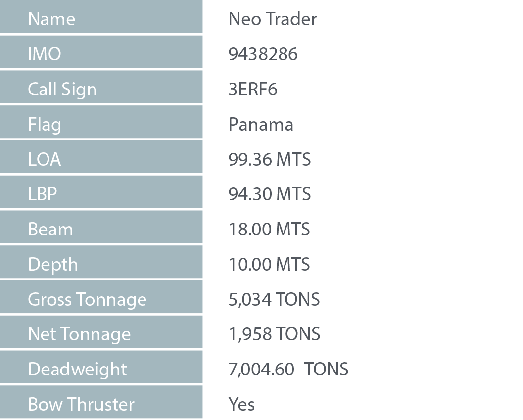Click the LOA label cell
Screen dimensions: 523x420
[x=101, y=157]
